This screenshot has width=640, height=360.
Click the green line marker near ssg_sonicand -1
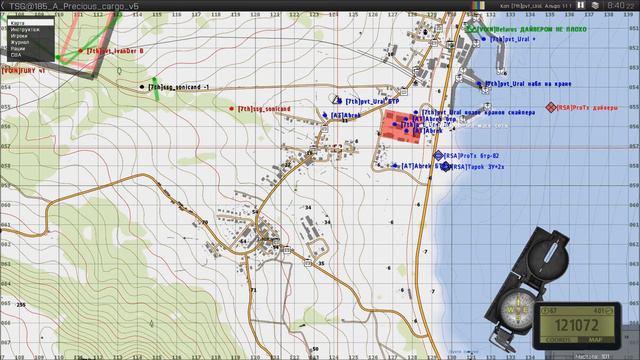coord(155,89)
